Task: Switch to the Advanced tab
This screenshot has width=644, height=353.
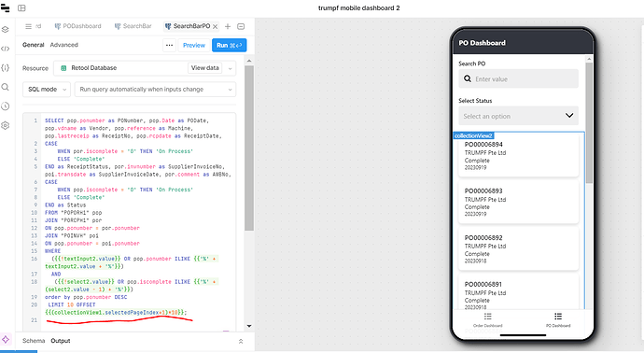Action: click(63, 45)
